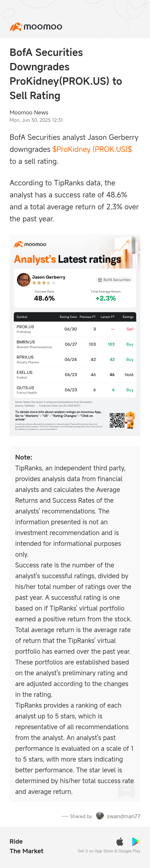Tap the Google Play store icon

tap(136, 841)
